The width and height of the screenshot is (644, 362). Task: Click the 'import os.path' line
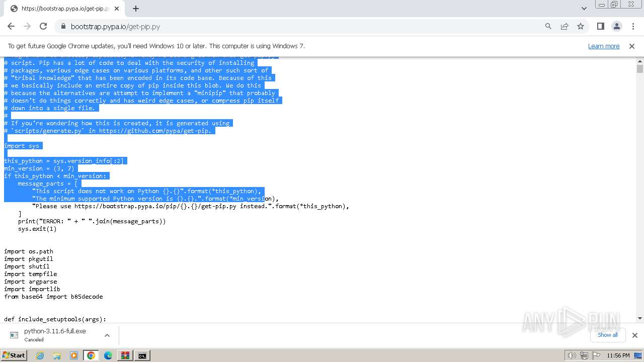pos(29,251)
